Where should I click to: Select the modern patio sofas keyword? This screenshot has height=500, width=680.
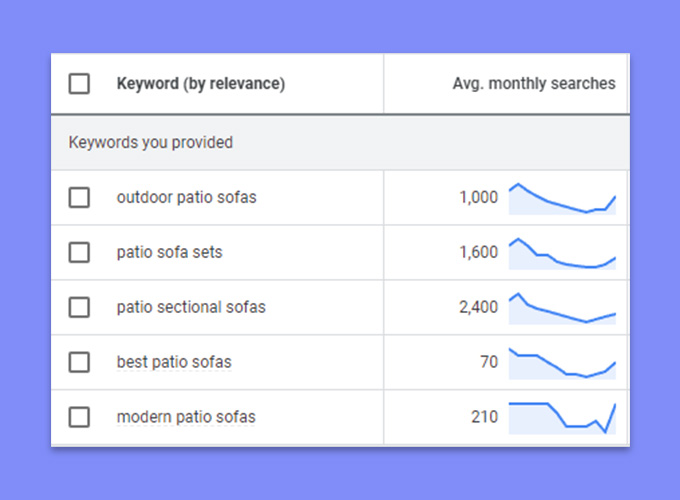tap(186, 417)
